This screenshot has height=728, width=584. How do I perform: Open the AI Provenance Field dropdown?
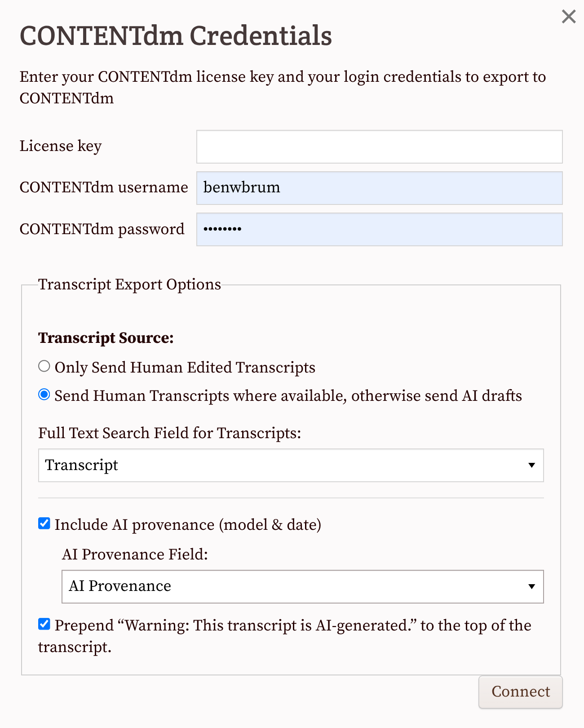303,586
